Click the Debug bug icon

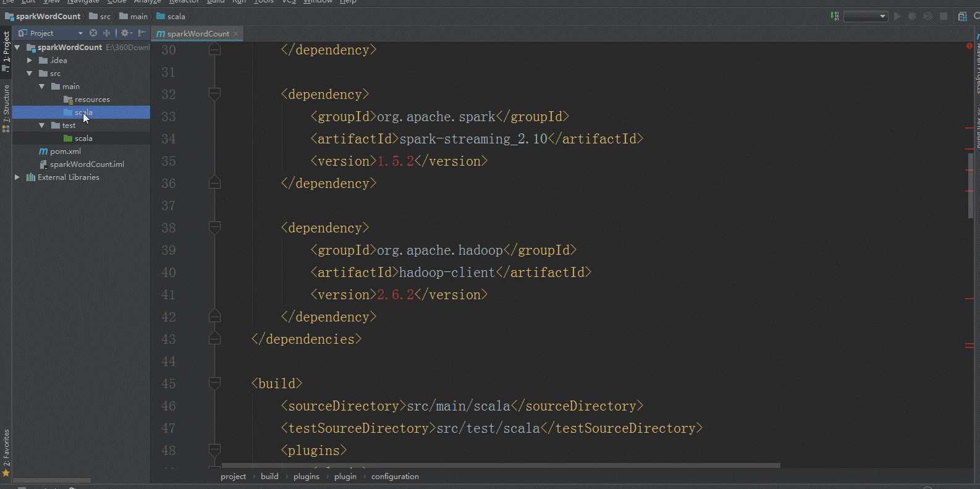[x=913, y=16]
